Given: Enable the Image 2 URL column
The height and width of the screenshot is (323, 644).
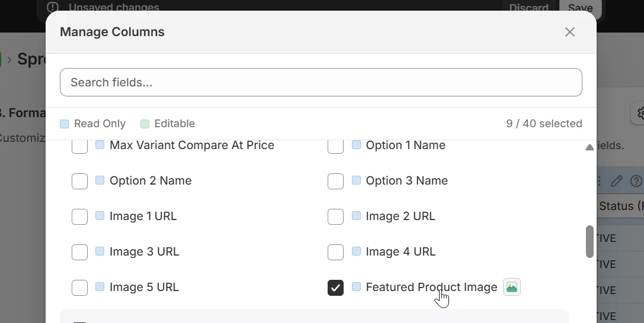Looking at the screenshot, I should (335, 217).
